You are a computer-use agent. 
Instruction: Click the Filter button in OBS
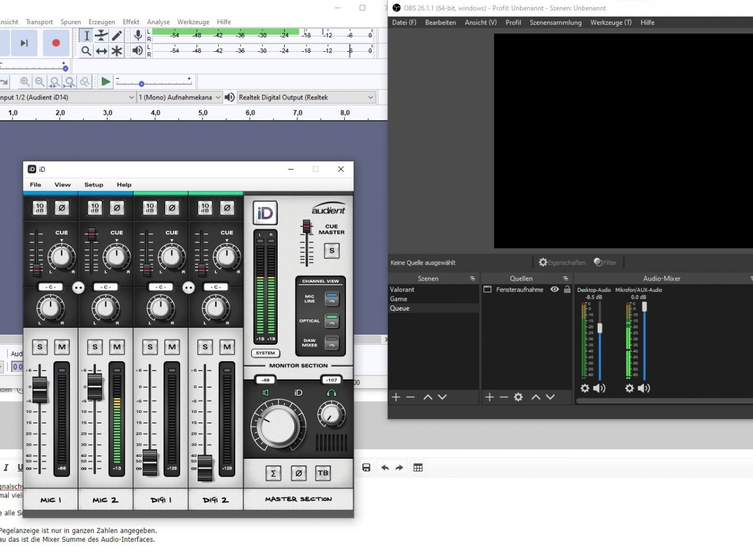(x=605, y=262)
